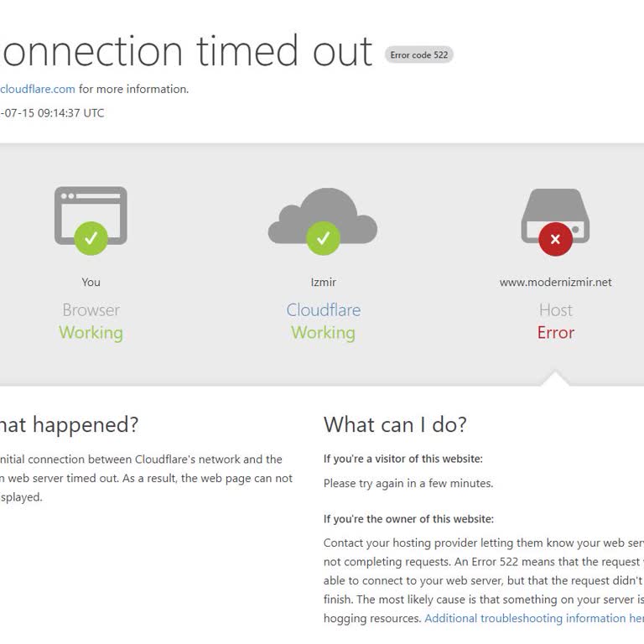Click the green checkmark on the browser icon

pos(91,238)
